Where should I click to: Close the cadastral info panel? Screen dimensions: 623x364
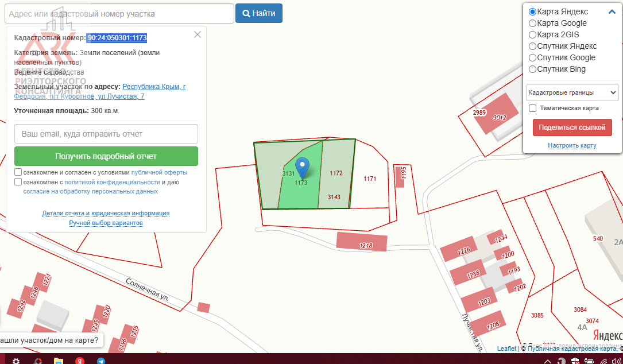point(198,34)
